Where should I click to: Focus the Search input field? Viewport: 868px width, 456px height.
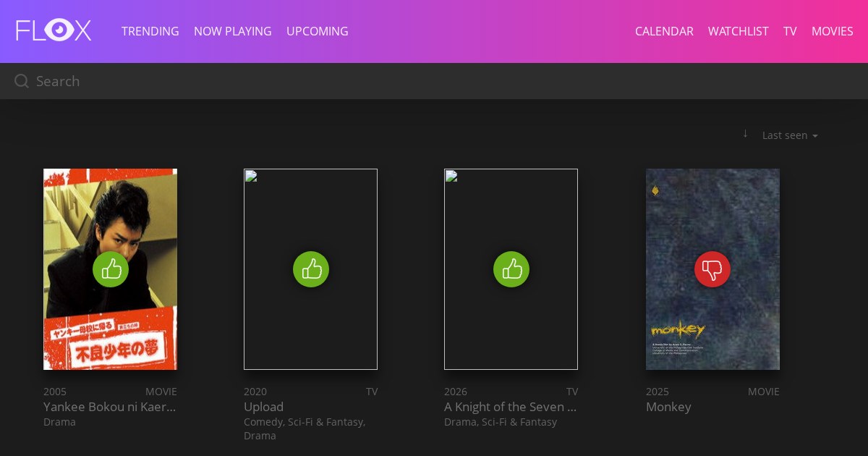pyautogui.click(x=434, y=81)
